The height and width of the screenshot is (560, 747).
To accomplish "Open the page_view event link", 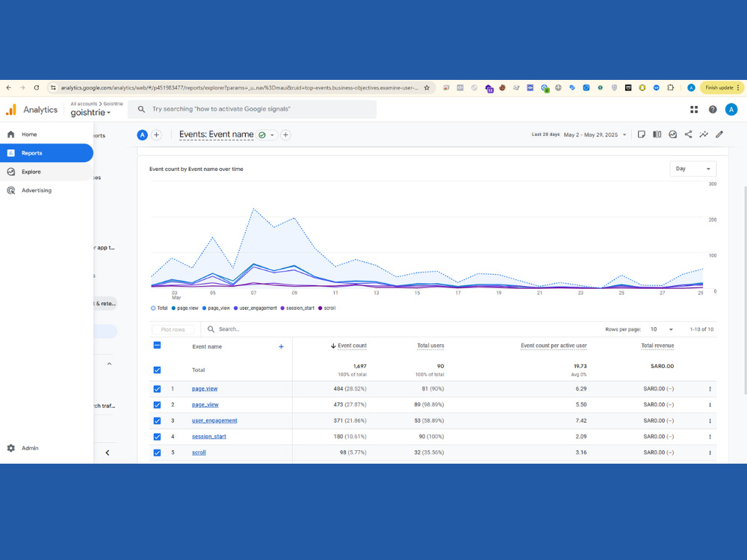I will click(x=205, y=405).
